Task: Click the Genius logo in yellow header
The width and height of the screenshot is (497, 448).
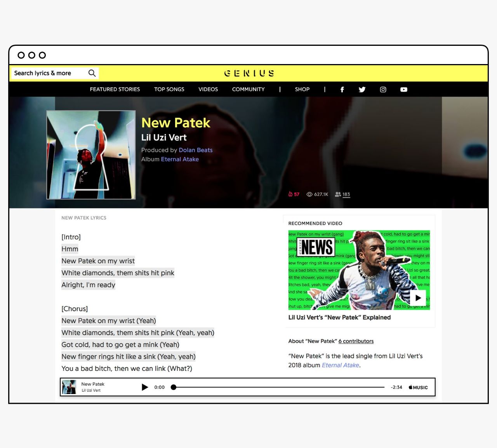Action: point(249,73)
